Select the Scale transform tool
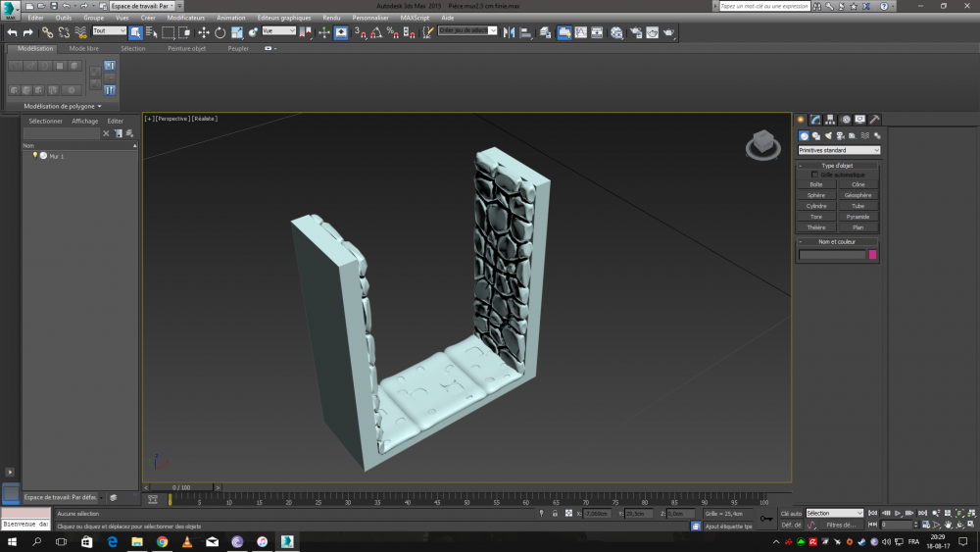 pyautogui.click(x=237, y=32)
